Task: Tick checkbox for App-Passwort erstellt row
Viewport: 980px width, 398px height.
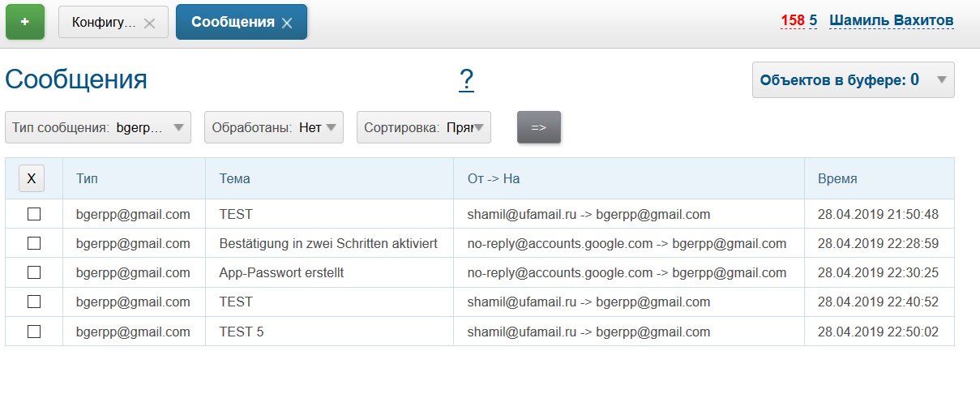Action: click(x=34, y=272)
